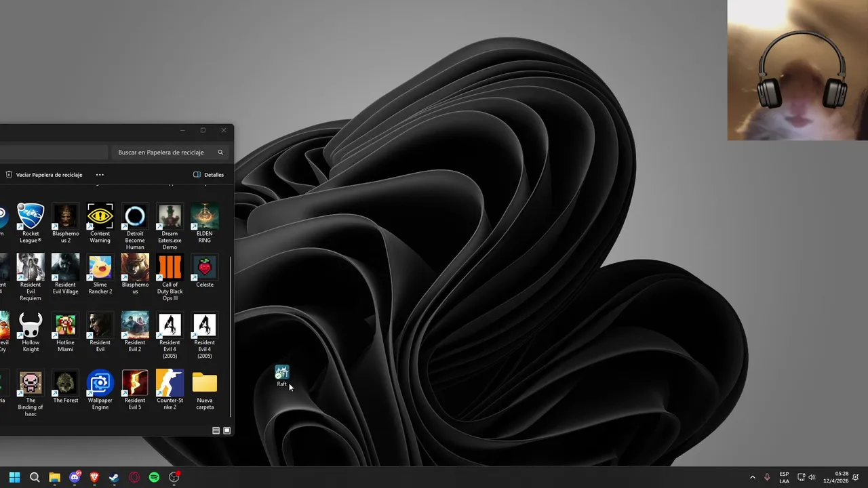This screenshot has width=868, height=488.
Task: Select the Blasphemous shortcut next to Slime Rancher 2
Action: pyautogui.click(x=135, y=274)
